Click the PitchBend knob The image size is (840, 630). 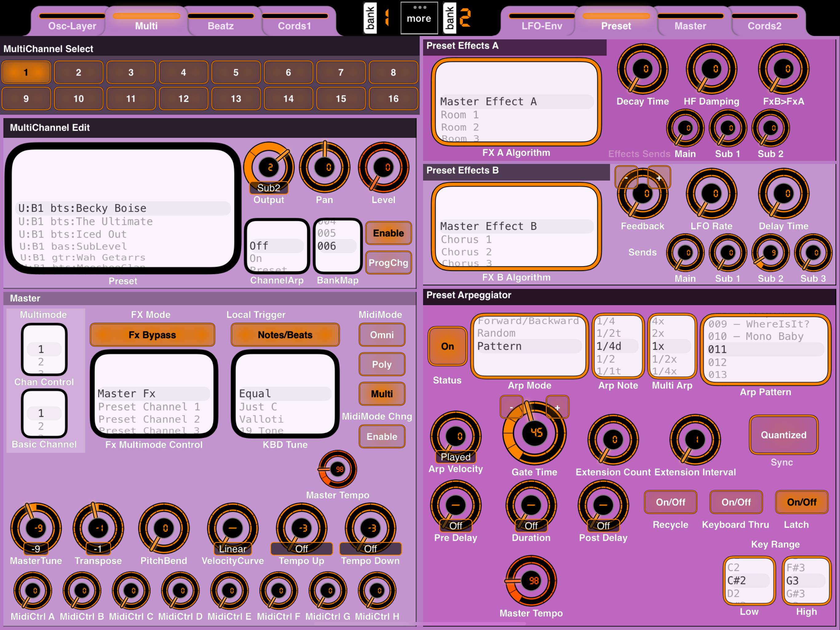[164, 528]
